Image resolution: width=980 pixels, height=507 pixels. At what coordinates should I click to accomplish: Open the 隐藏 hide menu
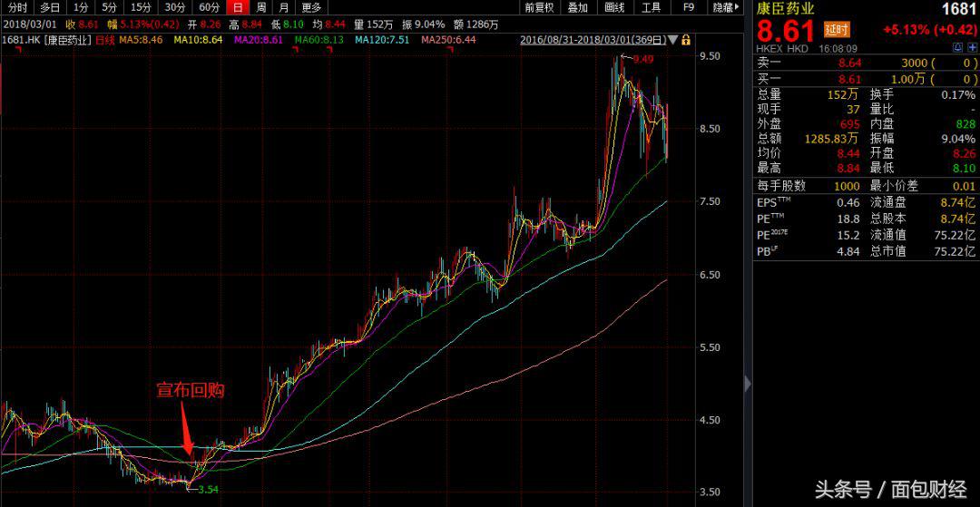(x=724, y=7)
